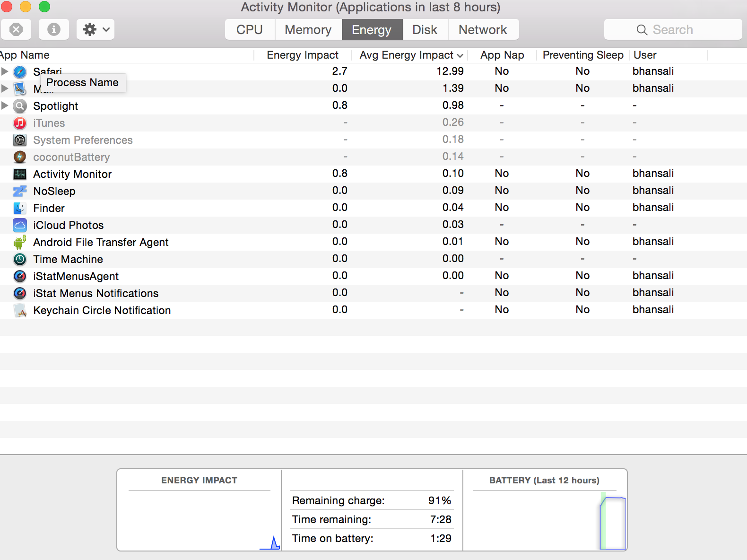Image resolution: width=747 pixels, height=560 pixels.
Task: Sort by Avg Energy Impact column
Action: click(x=409, y=55)
